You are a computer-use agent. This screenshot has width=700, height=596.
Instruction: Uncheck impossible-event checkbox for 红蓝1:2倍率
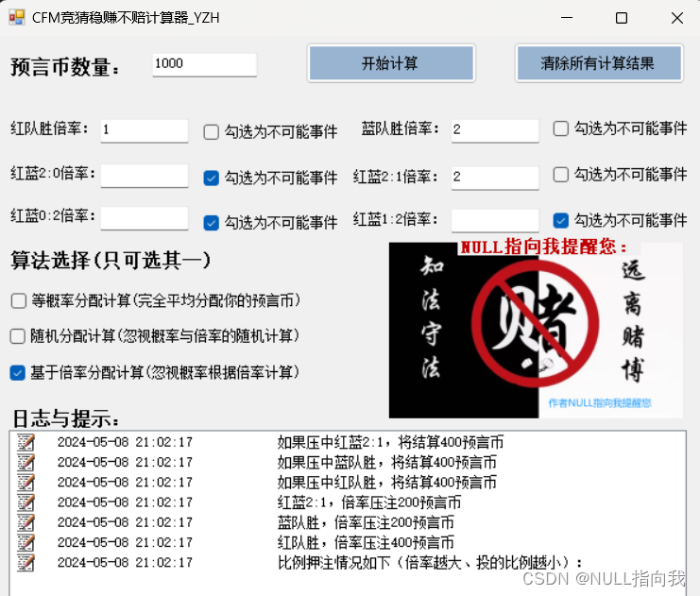point(561,220)
